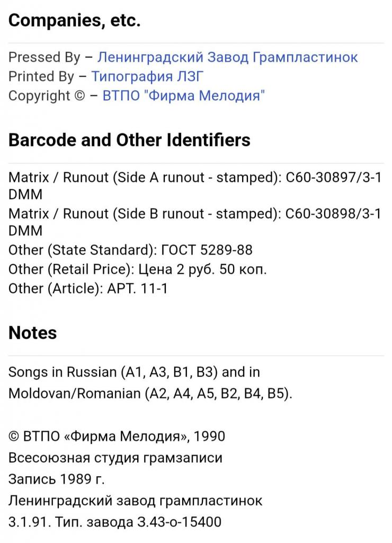Select the Side B runout matrix line
Screen dimensions: 392x543
point(195,214)
